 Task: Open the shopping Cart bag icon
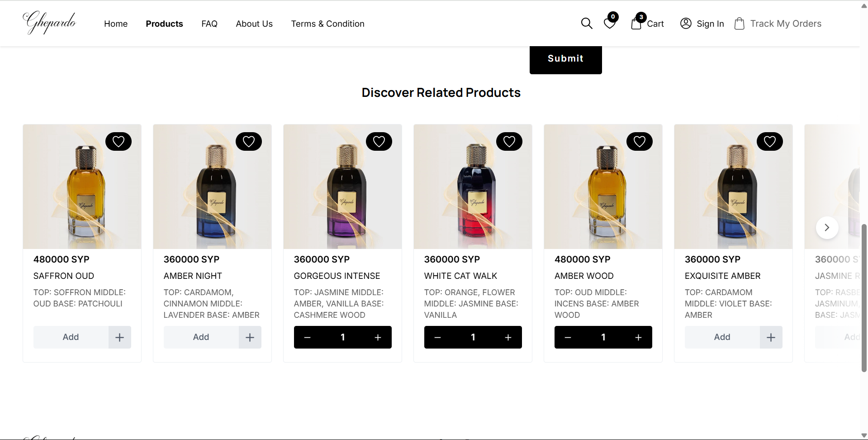point(636,23)
